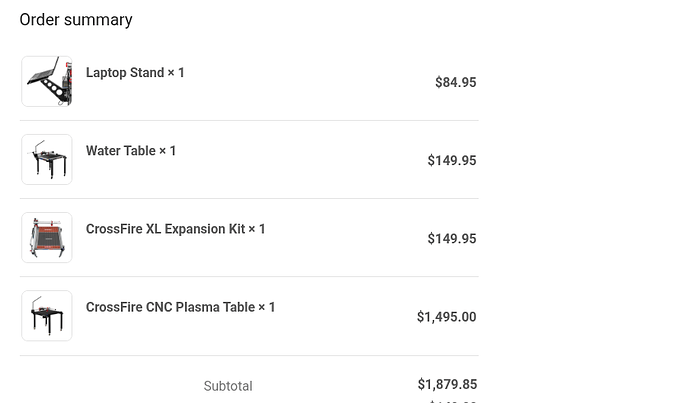Select the CrossFire CNC Plasma Table image
Screen dimensions: 690x403
pos(47,316)
